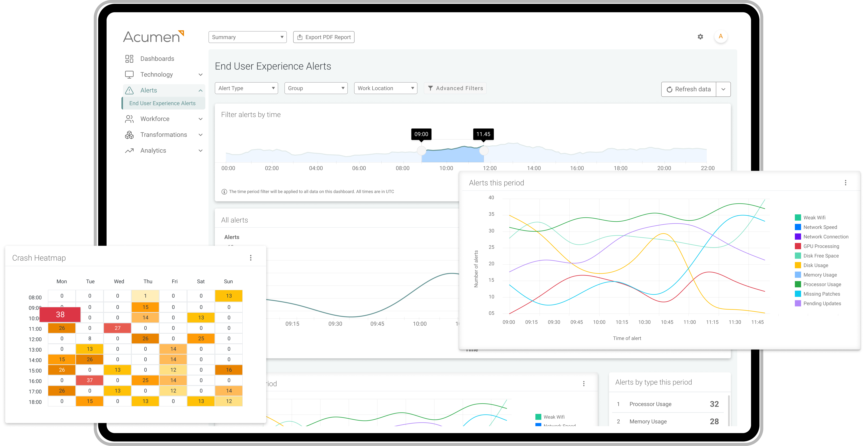The height and width of the screenshot is (446, 868).
Task: Select Technology in sidebar
Action: point(164,75)
